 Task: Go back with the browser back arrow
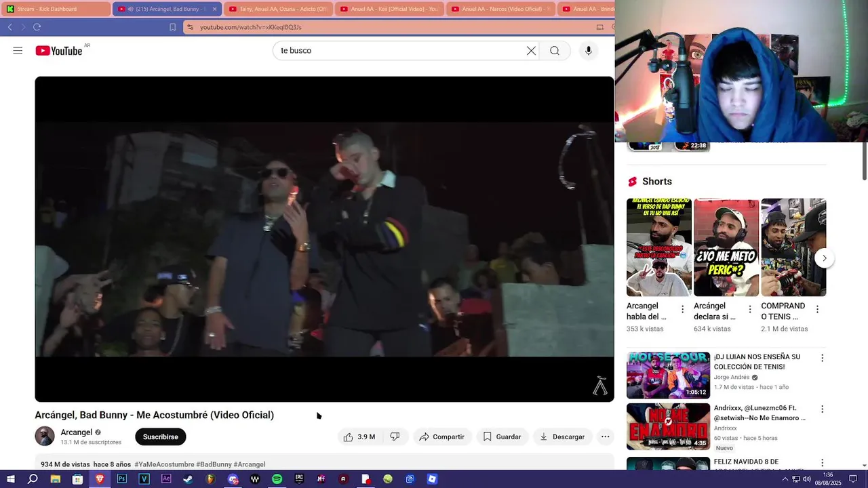9,27
